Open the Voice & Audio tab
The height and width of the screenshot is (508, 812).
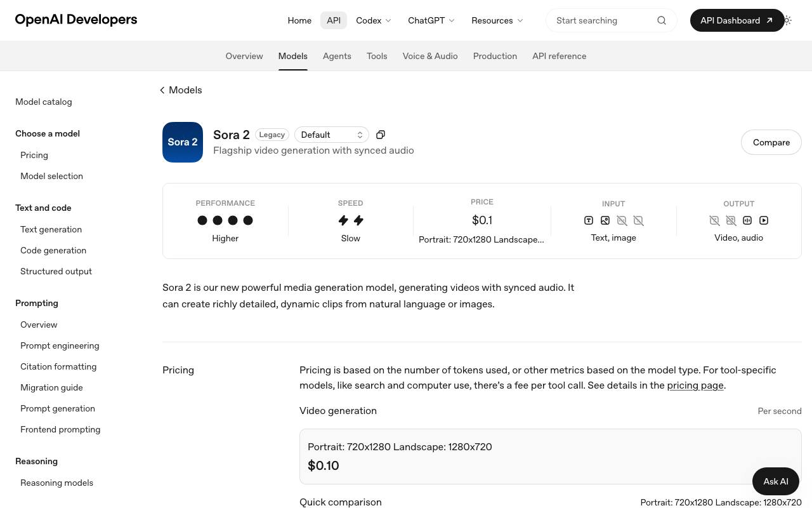[430, 56]
